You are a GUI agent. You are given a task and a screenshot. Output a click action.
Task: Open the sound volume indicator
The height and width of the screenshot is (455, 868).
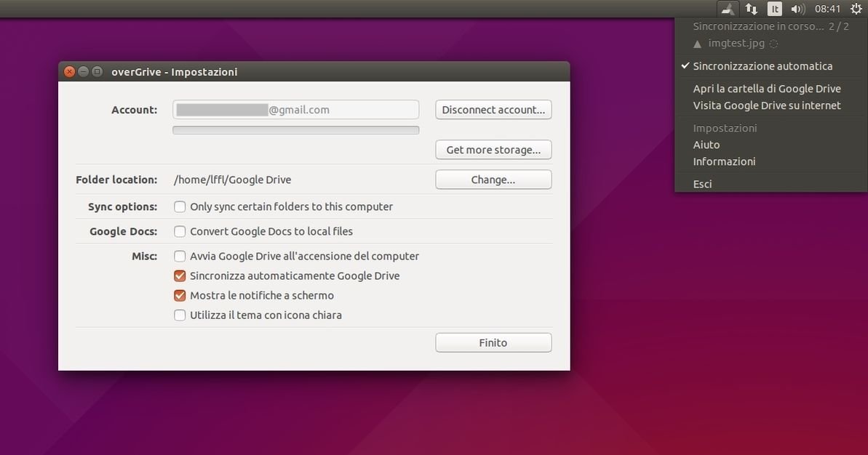point(797,9)
